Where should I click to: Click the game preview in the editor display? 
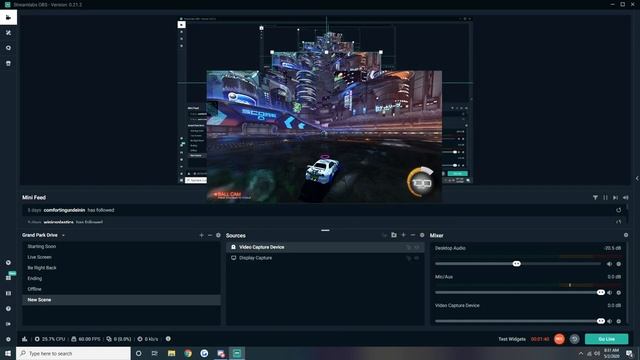tap(324, 136)
